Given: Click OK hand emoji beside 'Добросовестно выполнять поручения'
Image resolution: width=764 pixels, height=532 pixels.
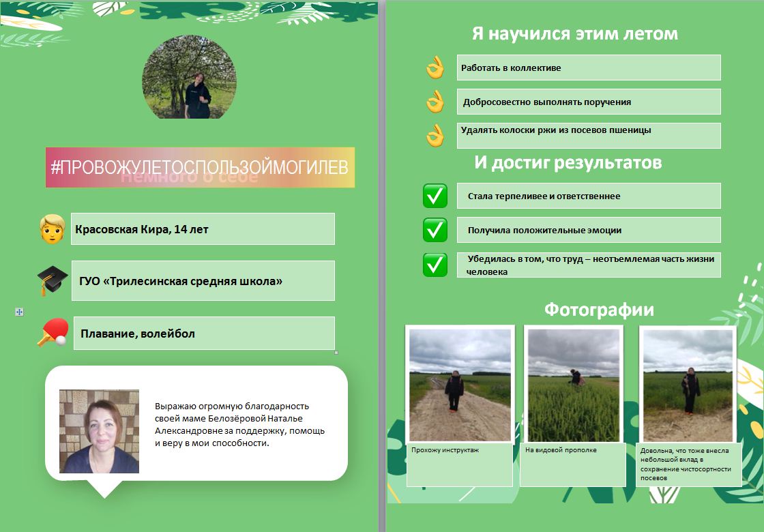Looking at the screenshot, I should (435, 102).
